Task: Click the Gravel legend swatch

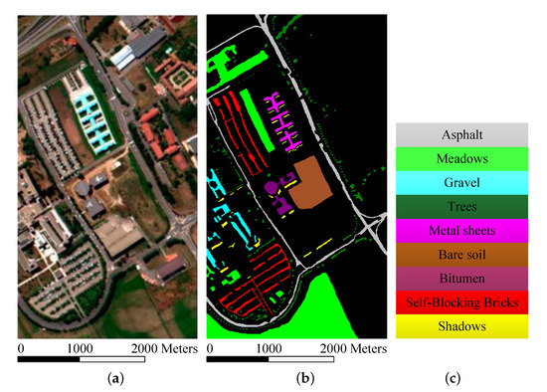Action: [461, 183]
